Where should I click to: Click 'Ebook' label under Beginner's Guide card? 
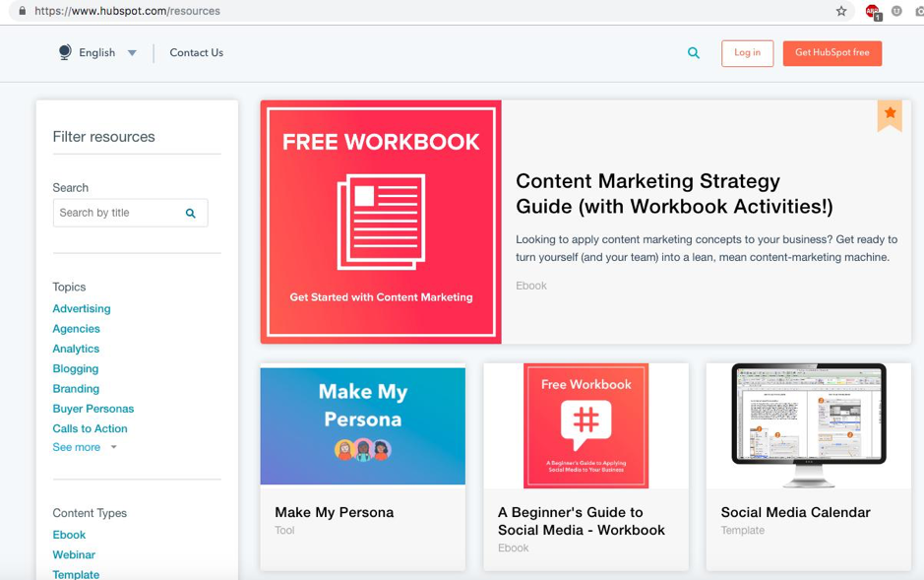[x=514, y=548]
